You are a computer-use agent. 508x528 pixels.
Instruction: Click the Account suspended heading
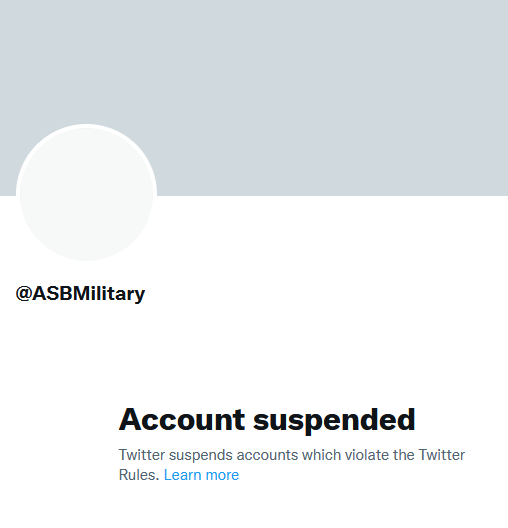coord(267,419)
